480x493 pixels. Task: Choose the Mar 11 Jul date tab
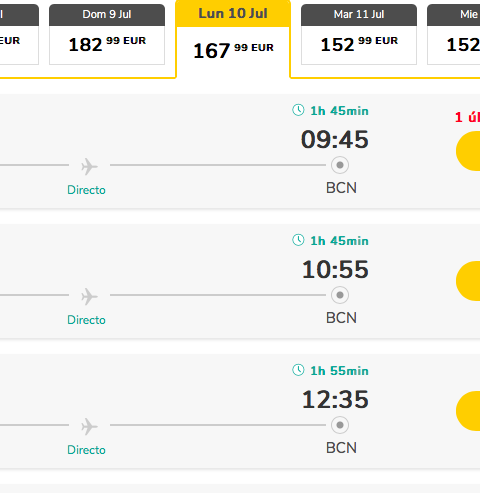[x=359, y=34]
